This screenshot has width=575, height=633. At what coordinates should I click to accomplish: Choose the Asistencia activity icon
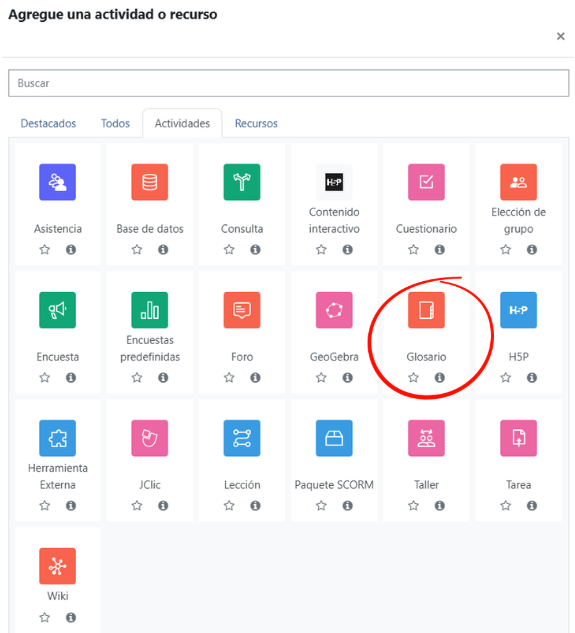(x=57, y=182)
